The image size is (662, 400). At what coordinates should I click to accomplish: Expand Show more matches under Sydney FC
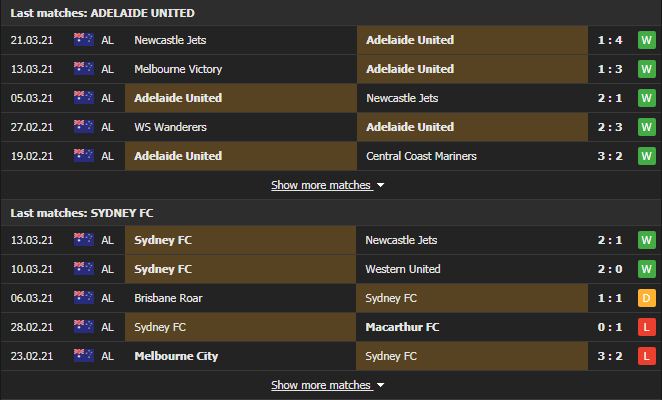tap(321, 385)
